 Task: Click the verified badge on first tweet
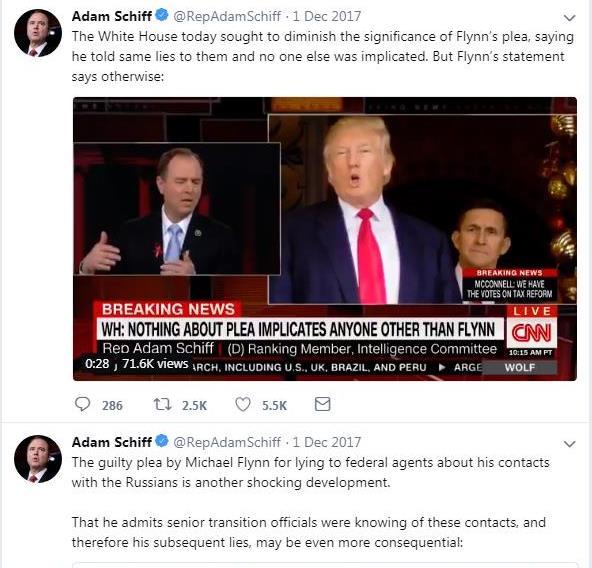162,15
